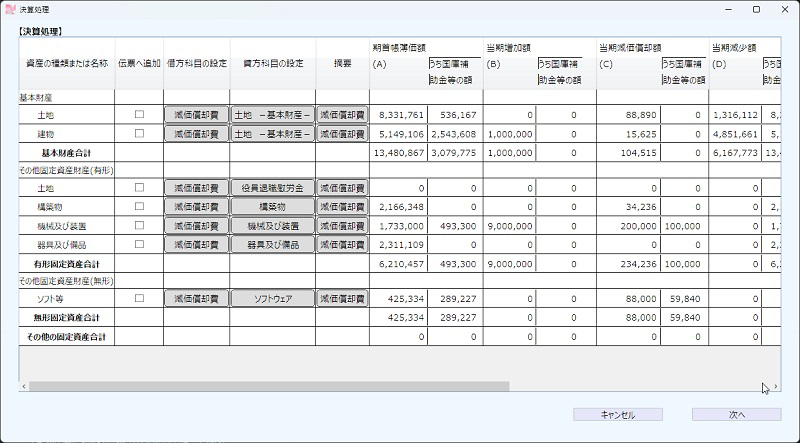Click the app icon in the title bar
Screen dimensions: 800x443
tap(10, 9)
